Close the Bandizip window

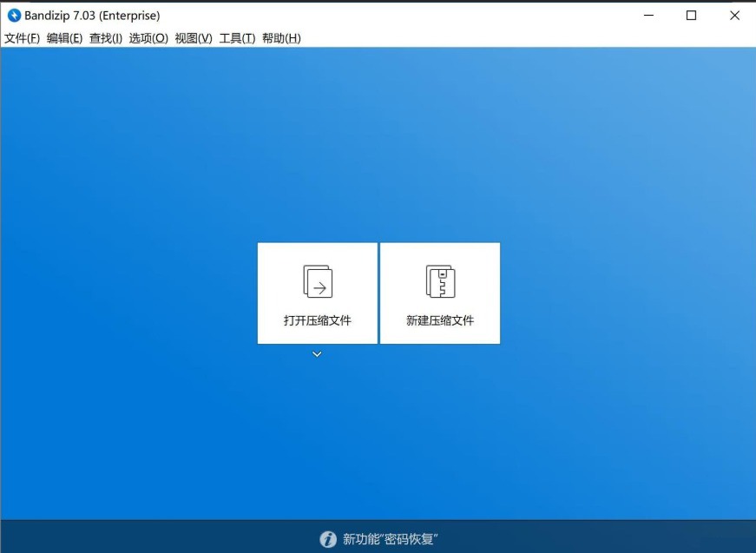pyautogui.click(x=734, y=16)
